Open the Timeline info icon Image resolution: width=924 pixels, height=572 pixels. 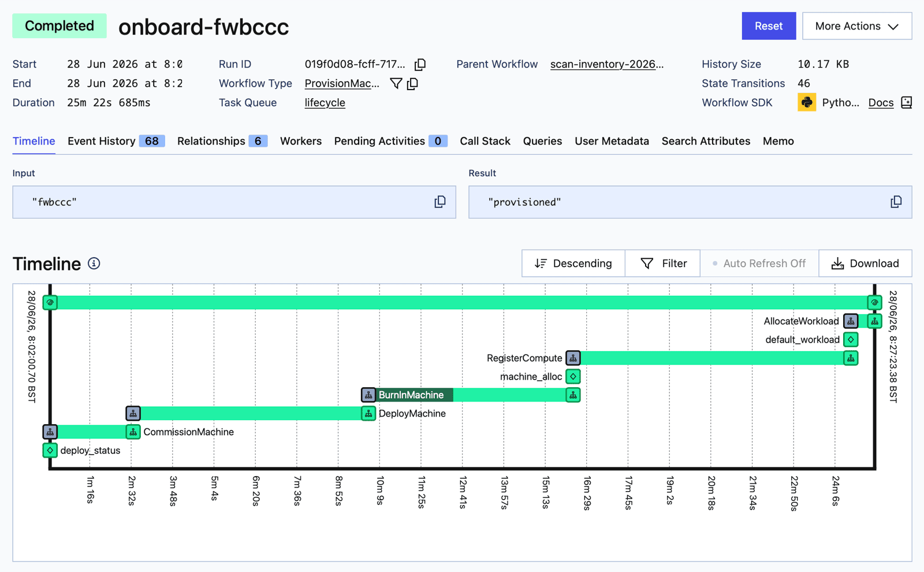(94, 263)
